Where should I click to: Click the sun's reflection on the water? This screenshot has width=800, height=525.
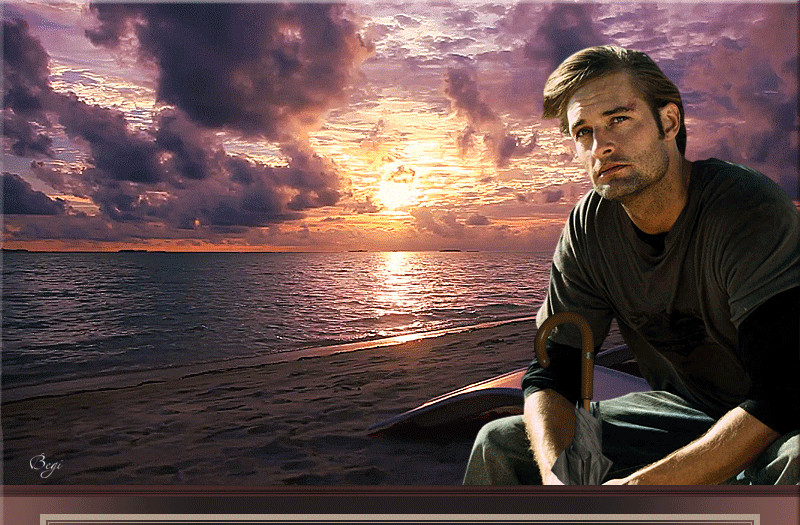click(400, 290)
